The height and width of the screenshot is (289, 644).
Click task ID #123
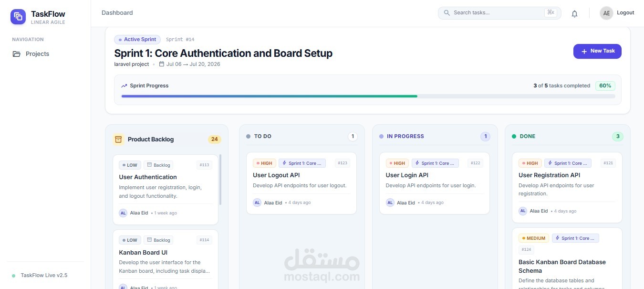click(x=343, y=163)
